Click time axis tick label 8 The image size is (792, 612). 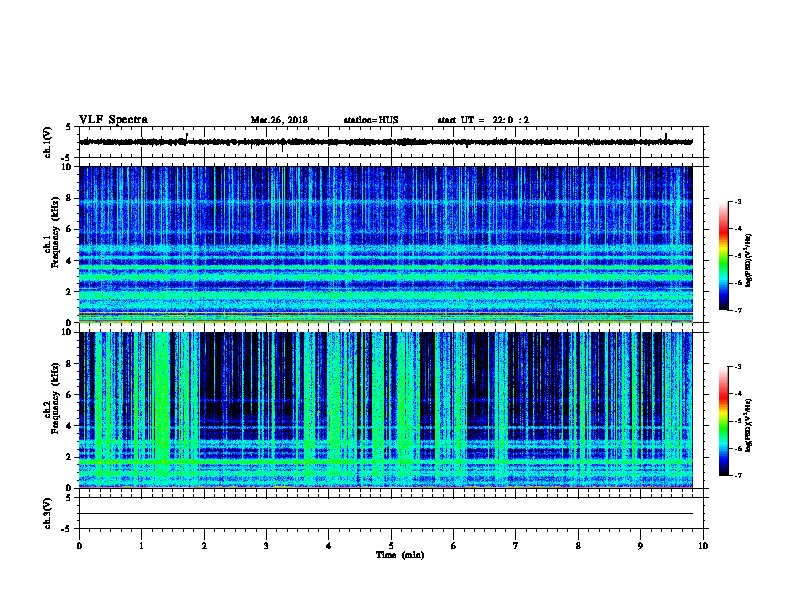point(578,546)
